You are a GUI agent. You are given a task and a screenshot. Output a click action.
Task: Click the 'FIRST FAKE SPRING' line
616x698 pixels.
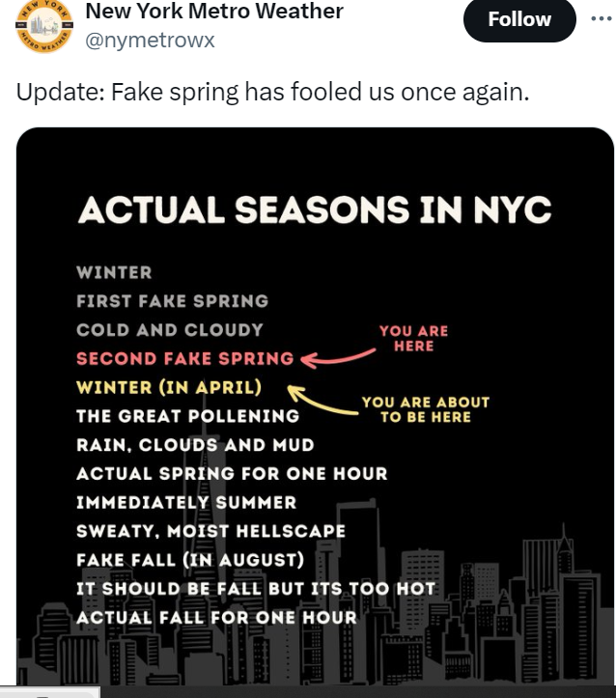coord(172,301)
